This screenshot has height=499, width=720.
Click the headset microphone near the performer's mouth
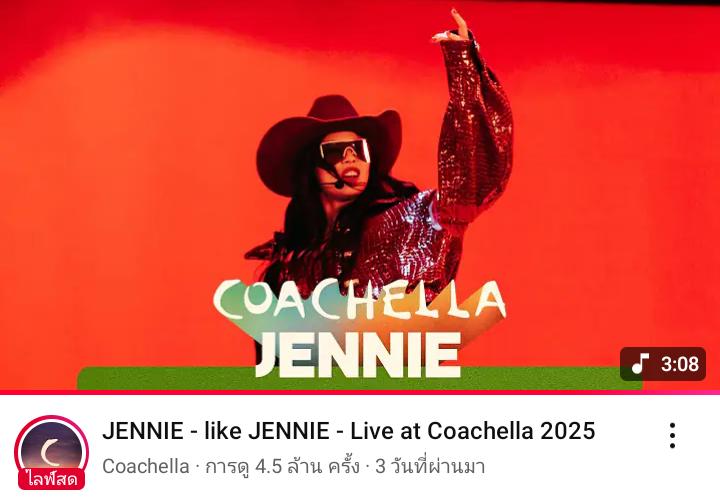coord(339,185)
